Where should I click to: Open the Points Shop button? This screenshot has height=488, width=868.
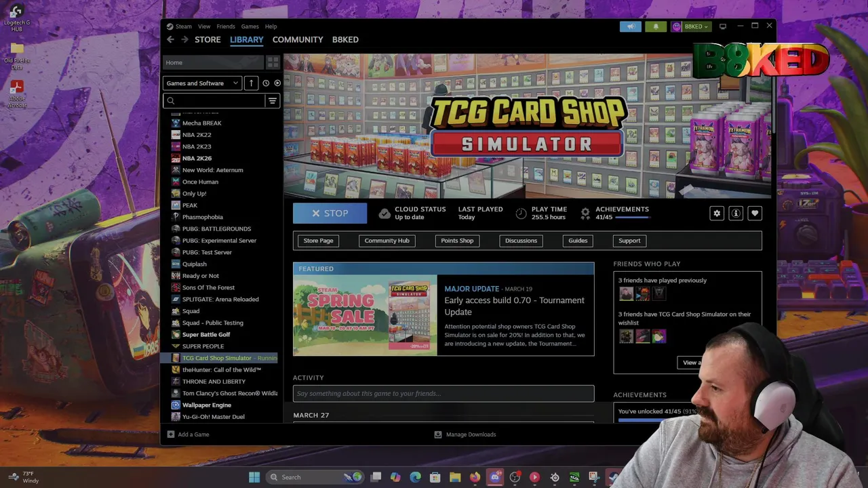pos(457,241)
